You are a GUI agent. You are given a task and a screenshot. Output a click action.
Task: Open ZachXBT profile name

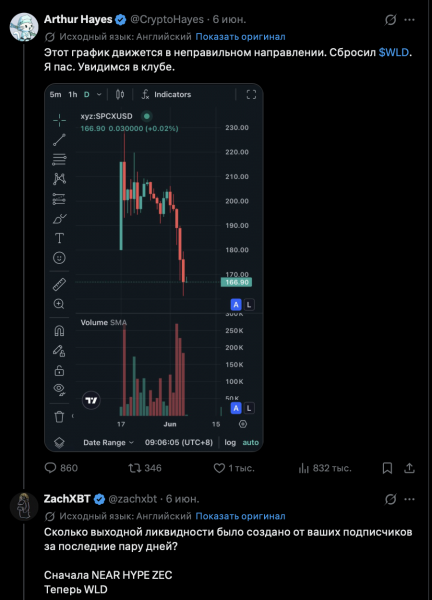click(x=67, y=499)
